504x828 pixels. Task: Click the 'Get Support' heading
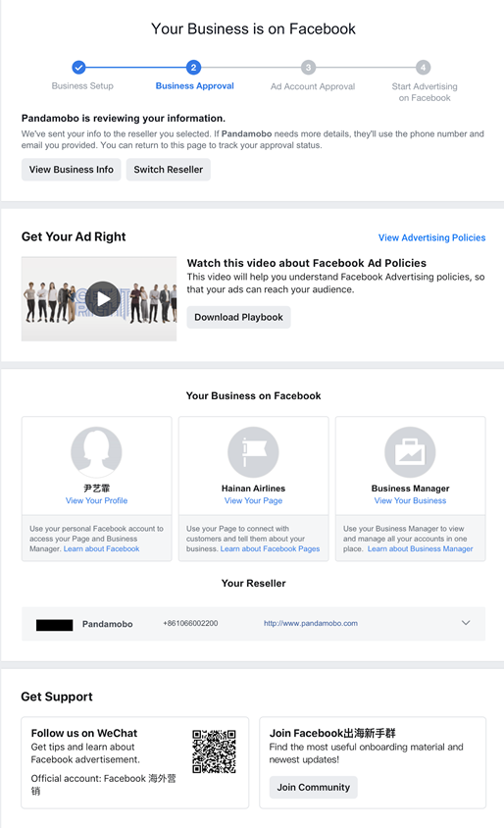(57, 698)
